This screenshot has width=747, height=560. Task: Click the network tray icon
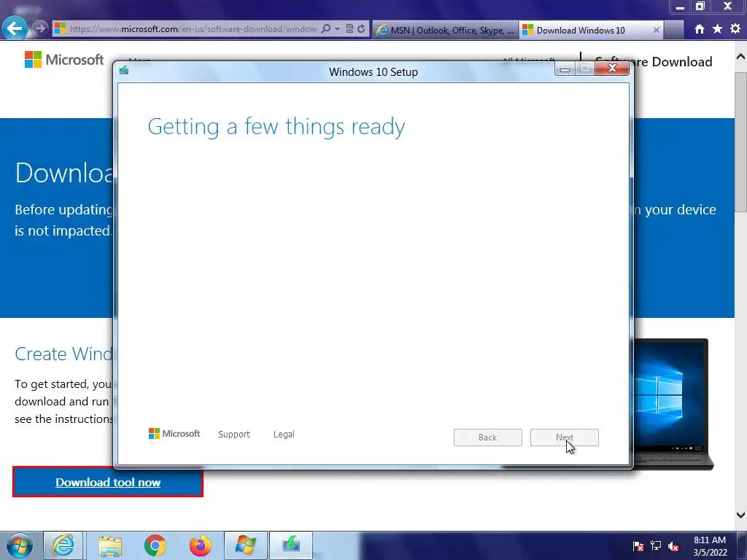[x=656, y=545]
